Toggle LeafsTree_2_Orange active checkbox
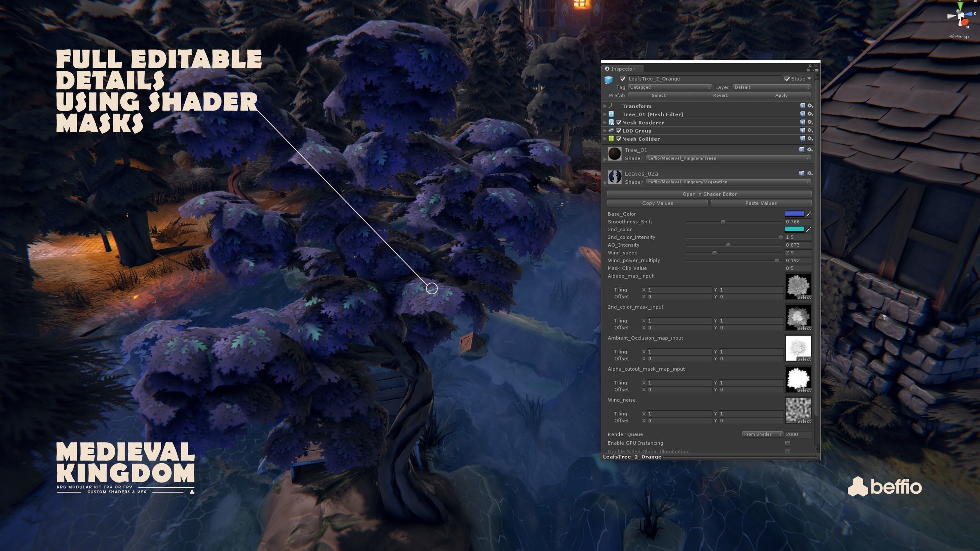The height and width of the screenshot is (551, 980). pos(622,79)
